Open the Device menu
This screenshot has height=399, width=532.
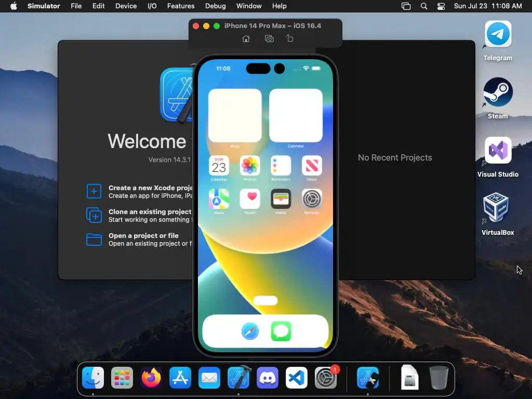pos(126,6)
